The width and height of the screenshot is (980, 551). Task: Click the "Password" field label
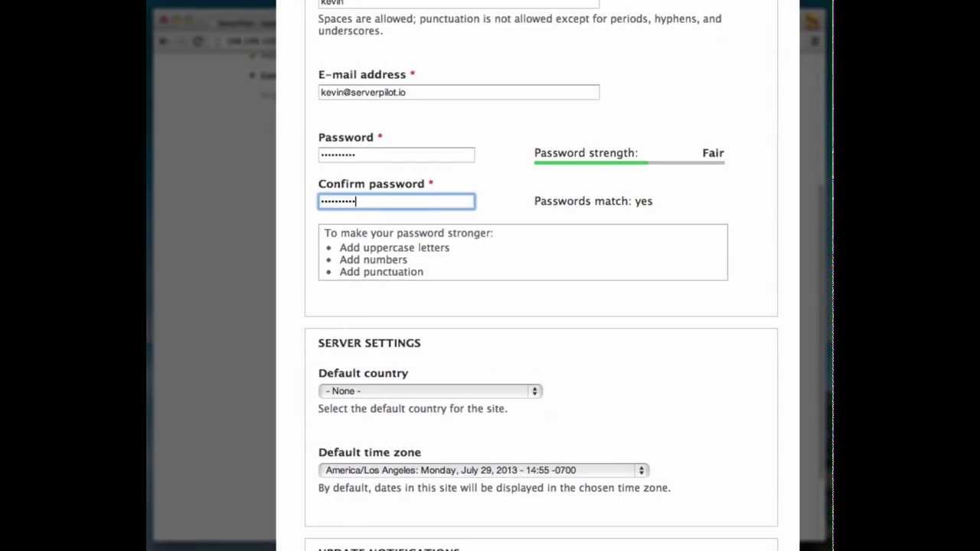click(346, 138)
